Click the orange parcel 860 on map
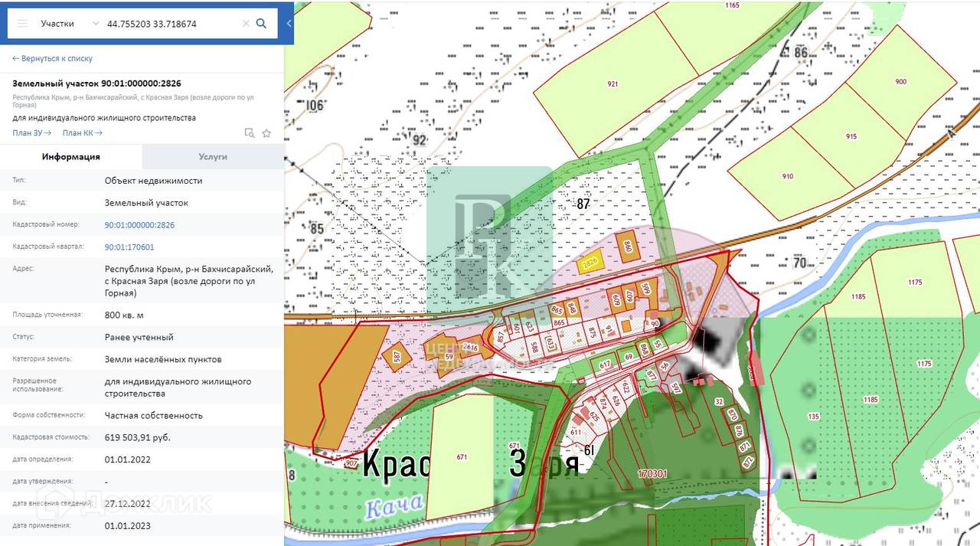Screen dimensions: 980x546 pos(628,247)
